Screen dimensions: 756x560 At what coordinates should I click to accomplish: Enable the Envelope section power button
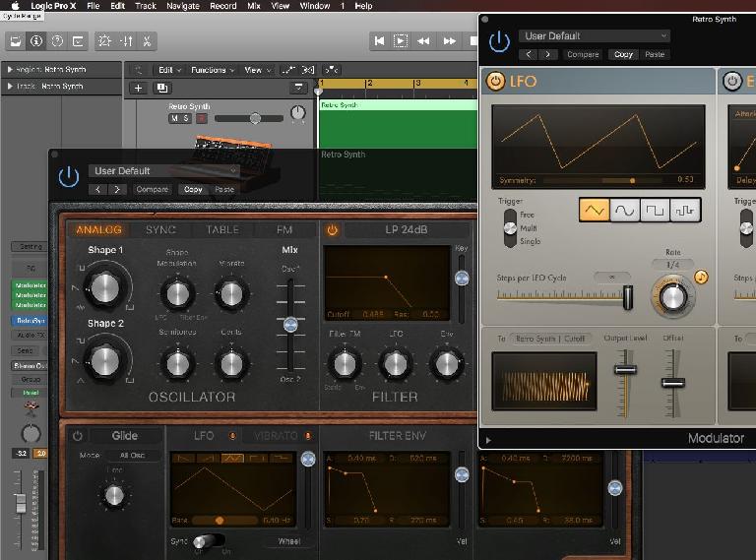click(x=732, y=81)
